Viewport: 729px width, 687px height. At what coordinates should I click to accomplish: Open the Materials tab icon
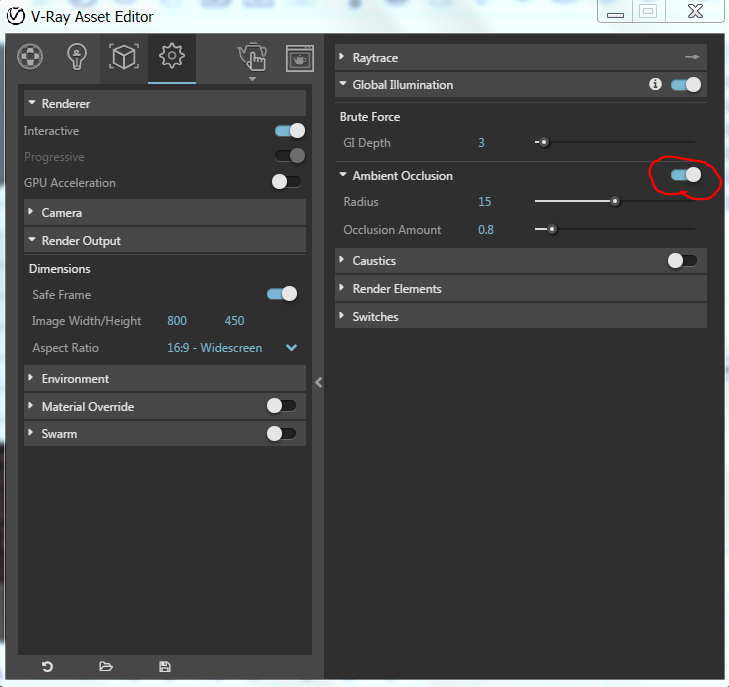[x=30, y=57]
